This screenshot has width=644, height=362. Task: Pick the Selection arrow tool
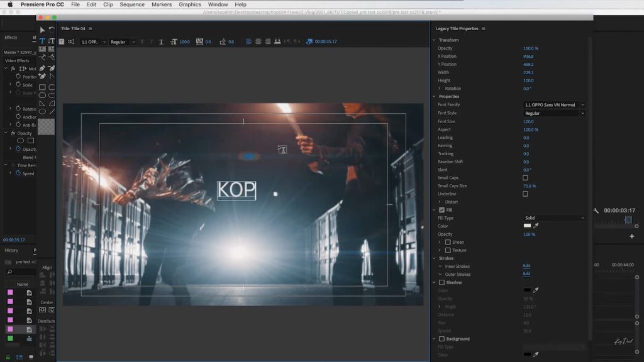tap(42, 30)
